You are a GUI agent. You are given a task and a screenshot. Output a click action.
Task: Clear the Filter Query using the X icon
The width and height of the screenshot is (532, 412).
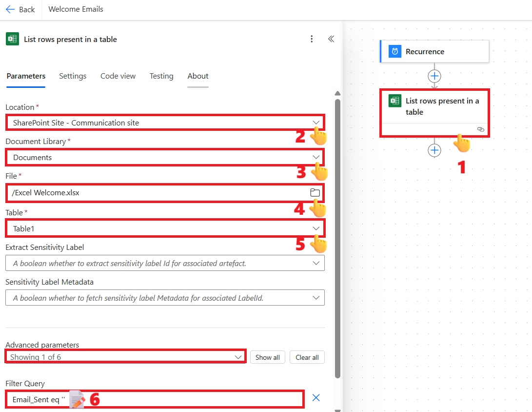(316, 398)
